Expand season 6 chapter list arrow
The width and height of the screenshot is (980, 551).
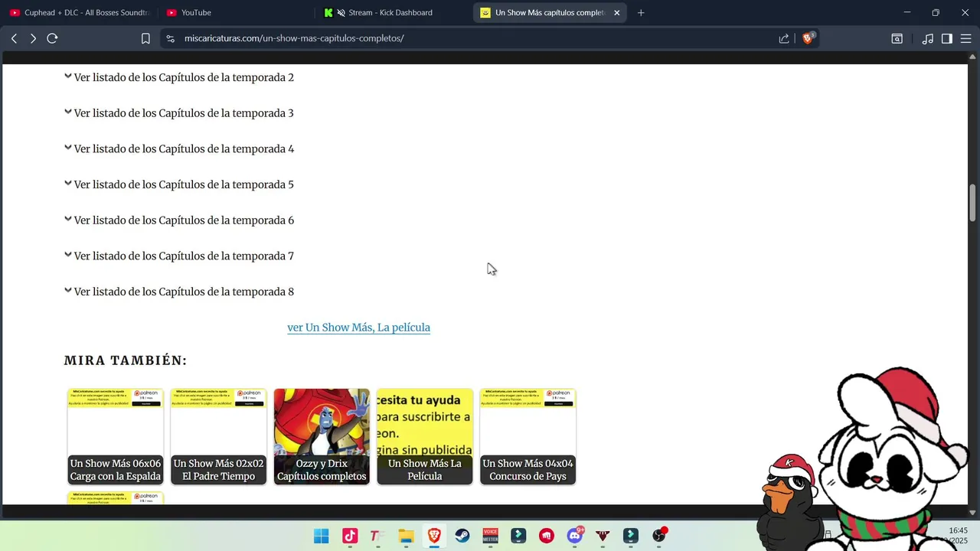point(68,219)
